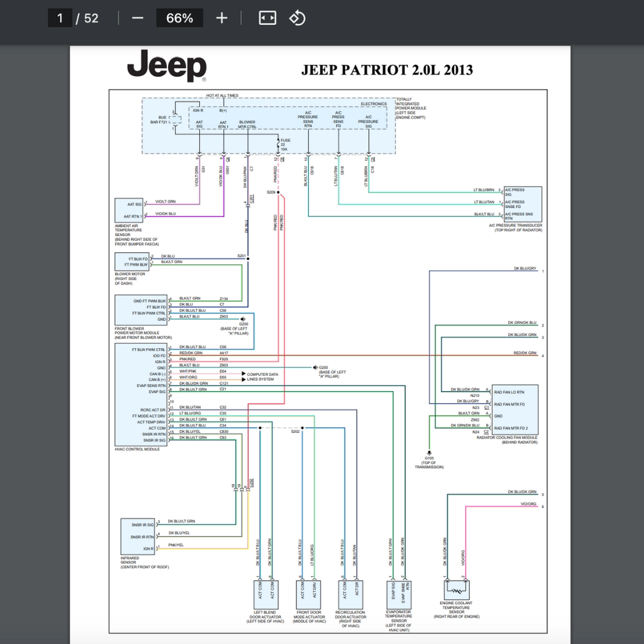Click the JEEP PATRIOT 2.0L 2013 title

coord(387,70)
